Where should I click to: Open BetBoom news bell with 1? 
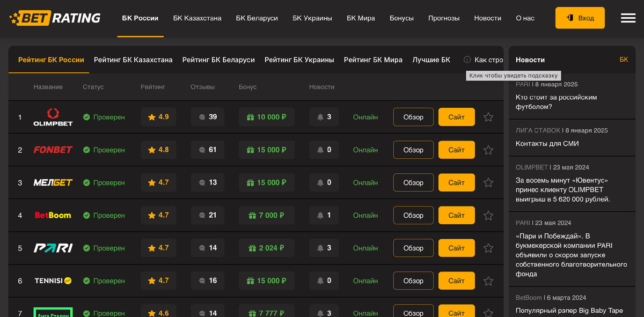[x=324, y=215]
